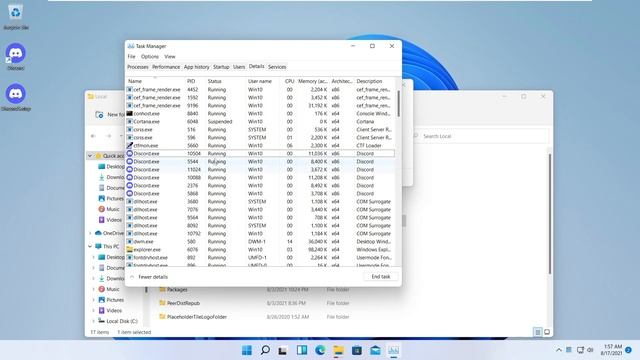
Task: Open taskbar Search magnifier
Action: 265,350
